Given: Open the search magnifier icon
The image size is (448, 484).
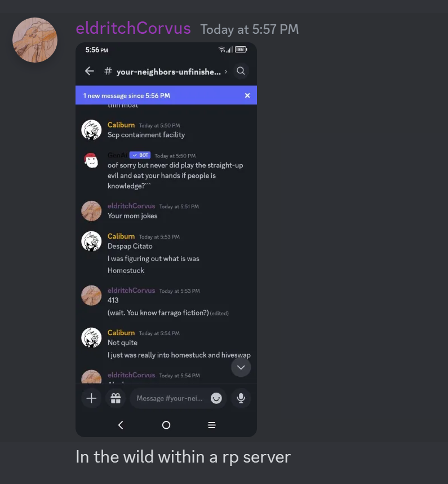Looking at the screenshot, I should click(241, 71).
